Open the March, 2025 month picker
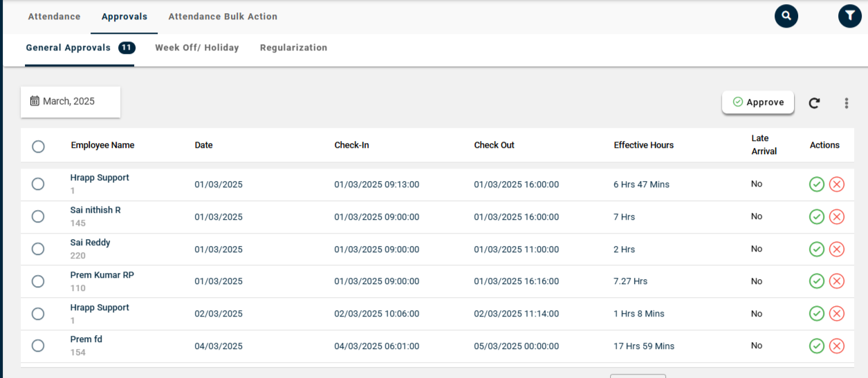The height and width of the screenshot is (378, 868). tap(70, 102)
